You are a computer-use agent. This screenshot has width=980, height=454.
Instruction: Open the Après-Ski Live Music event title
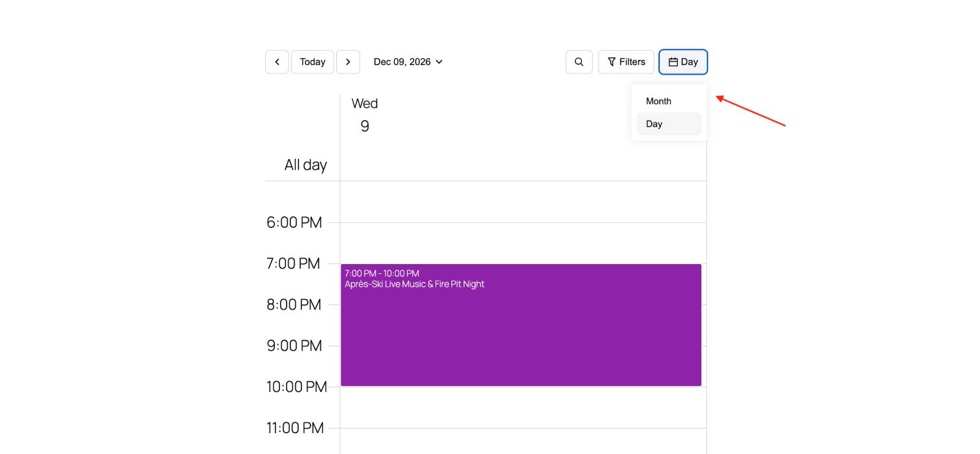(414, 284)
